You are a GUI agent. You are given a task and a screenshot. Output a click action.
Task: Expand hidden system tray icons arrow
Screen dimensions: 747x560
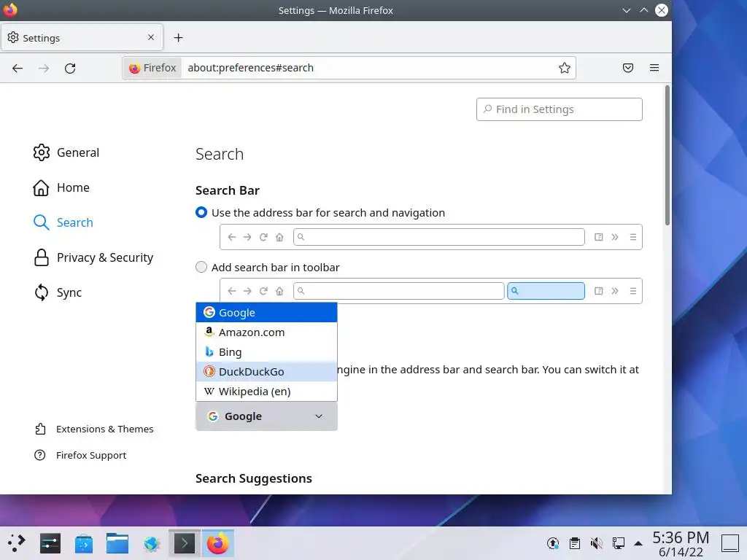(x=638, y=543)
